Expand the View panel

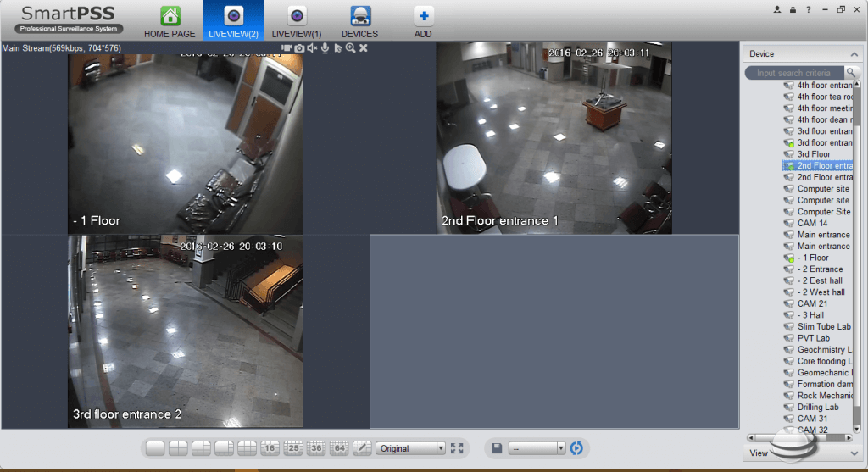pyautogui.click(x=854, y=453)
